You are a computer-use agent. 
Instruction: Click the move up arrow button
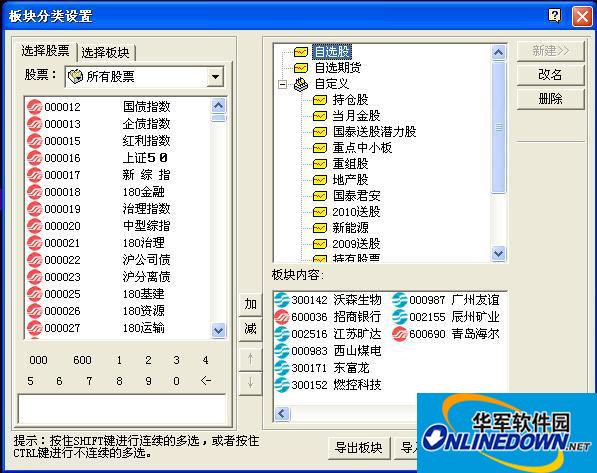250,359
